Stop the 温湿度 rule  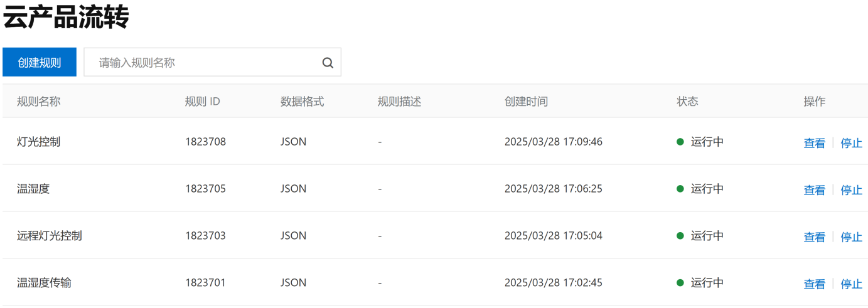tap(851, 190)
